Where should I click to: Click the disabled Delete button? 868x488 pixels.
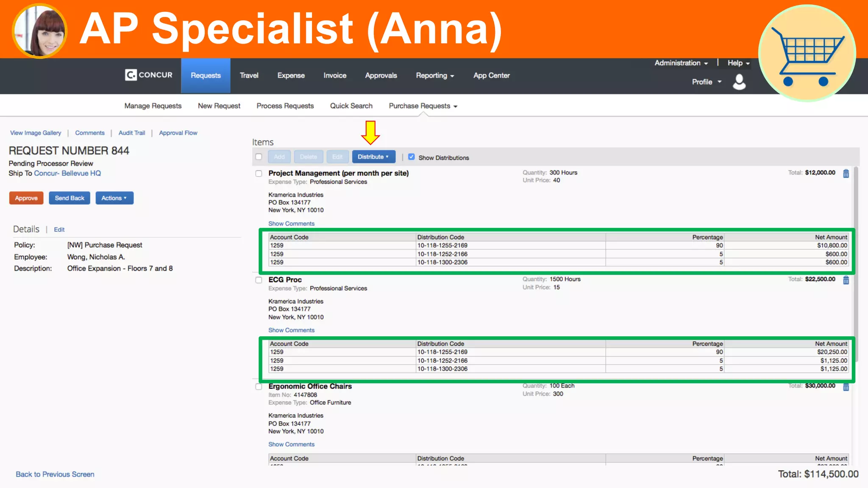tap(309, 157)
